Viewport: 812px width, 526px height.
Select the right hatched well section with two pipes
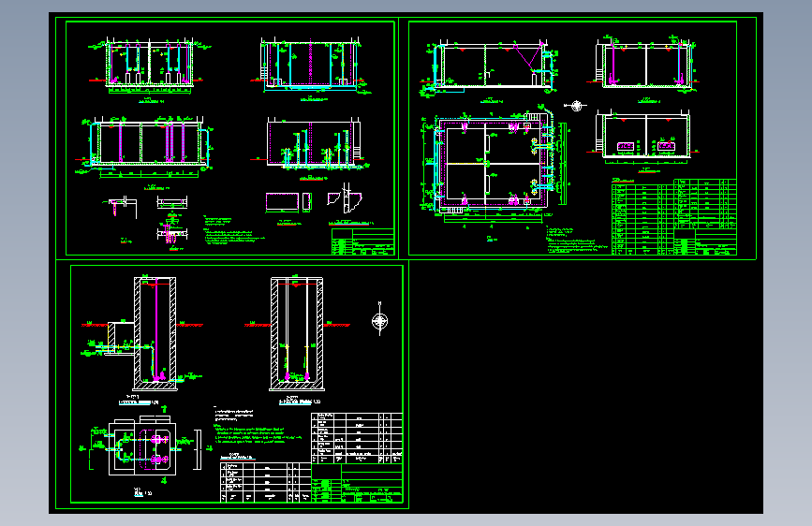(297, 334)
